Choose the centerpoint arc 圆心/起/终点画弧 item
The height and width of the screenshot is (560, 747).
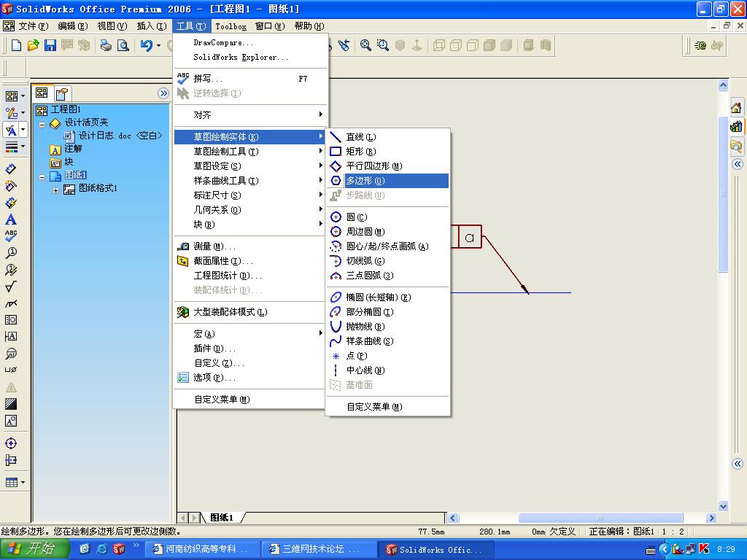click(387, 246)
